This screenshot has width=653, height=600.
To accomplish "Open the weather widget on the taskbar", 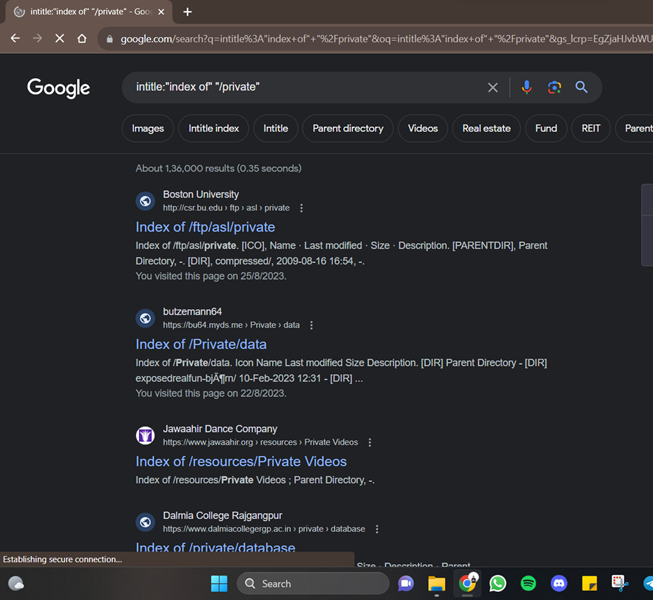I will 16,583.
